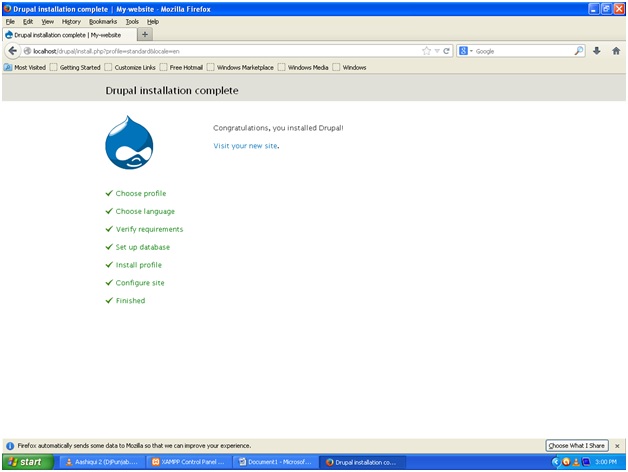628x472 pixels.
Task: Open the View menu
Action: [47, 22]
